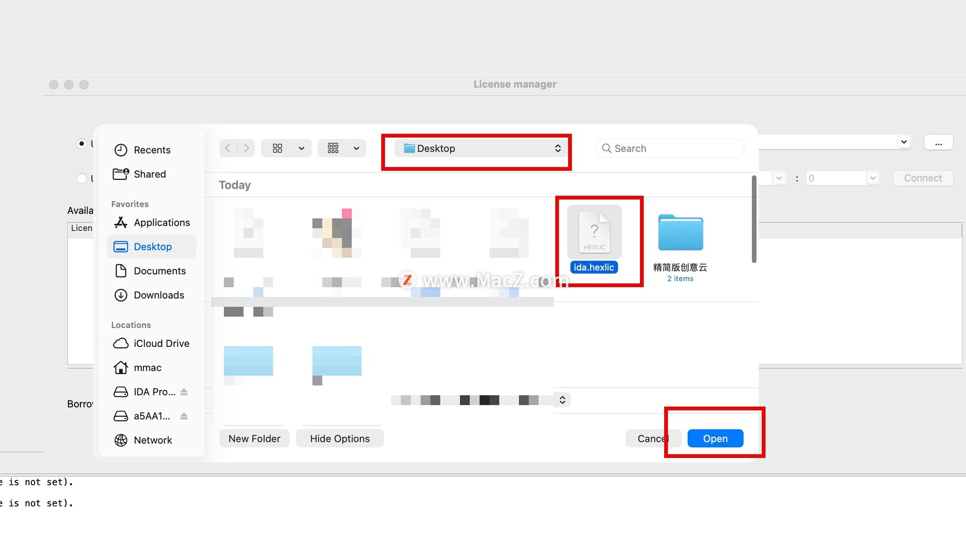Click the New Folder button
Image resolution: width=966 pixels, height=560 pixels.
point(254,439)
